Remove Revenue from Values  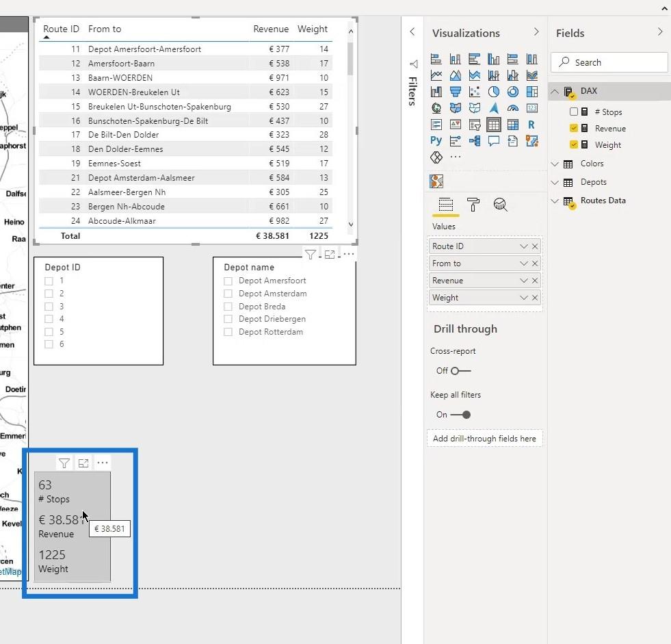pyautogui.click(x=535, y=281)
